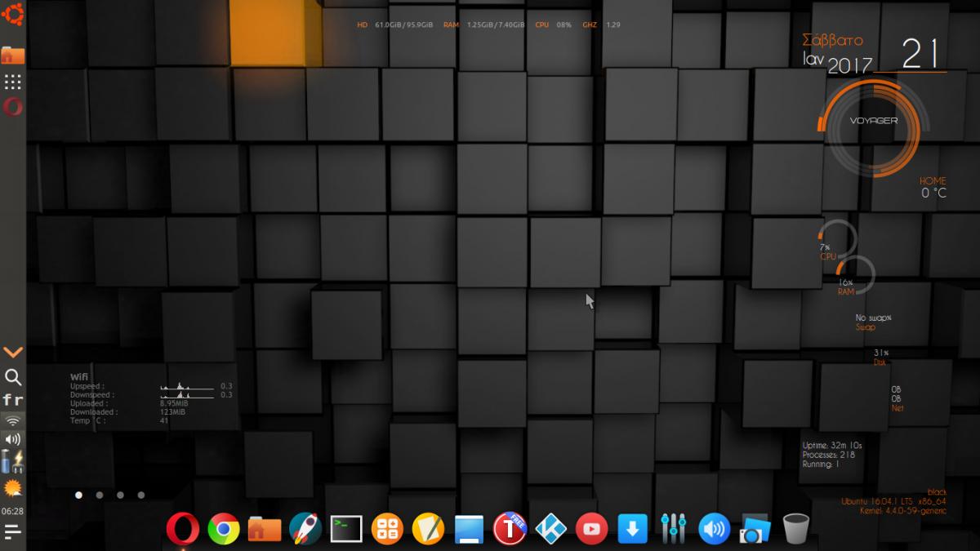The image size is (980, 551).
Task: Launch the screenshot camera app in dock
Action: [755, 529]
